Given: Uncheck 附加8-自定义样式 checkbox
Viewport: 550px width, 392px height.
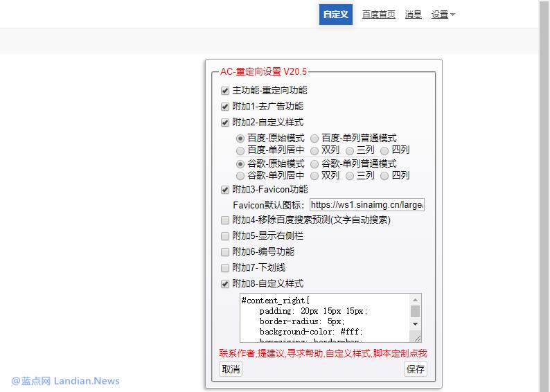Looking at the screenshot, I should [225, 284].
